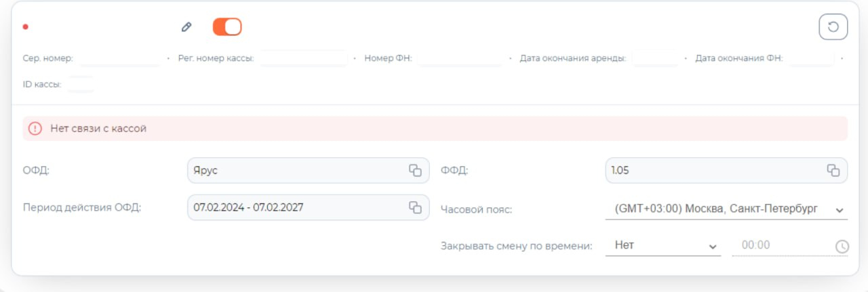Click the circular refresh icon button
The width and height of the screenshot is (868, 292).
coord(833,27)
